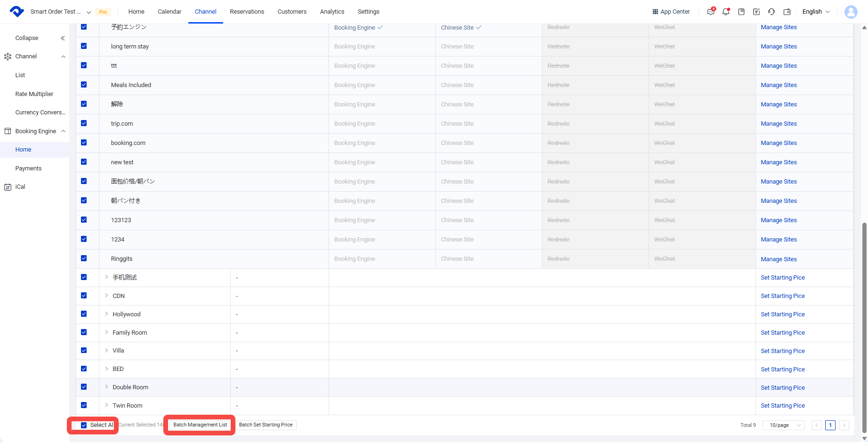This screenshot has width=868, height=442.
Task: Click Manage Sites for 'booking.com' row
Action: point(779,143)
